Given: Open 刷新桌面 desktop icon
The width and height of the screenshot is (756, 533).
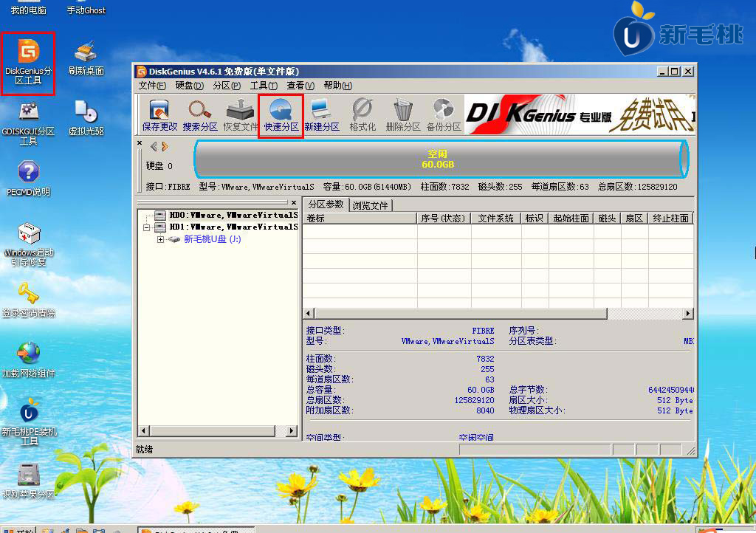Looking at the screenshot, I should (86, 58).
